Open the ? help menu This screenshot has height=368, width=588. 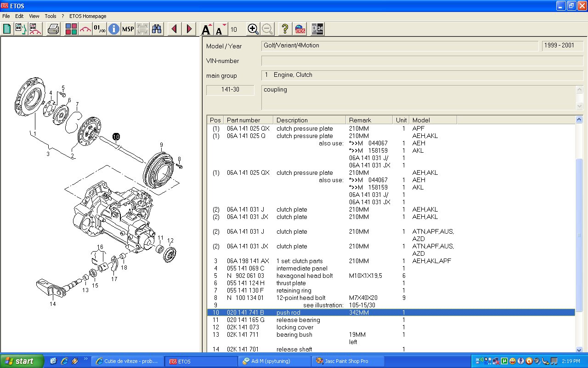point(63,16)
